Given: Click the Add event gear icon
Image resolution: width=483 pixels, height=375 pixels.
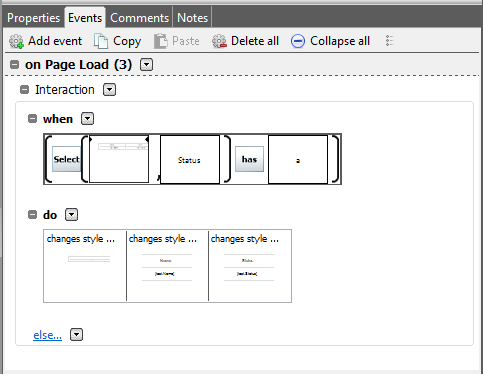Looking at the screenshot, I should click(x=16, y=41).
